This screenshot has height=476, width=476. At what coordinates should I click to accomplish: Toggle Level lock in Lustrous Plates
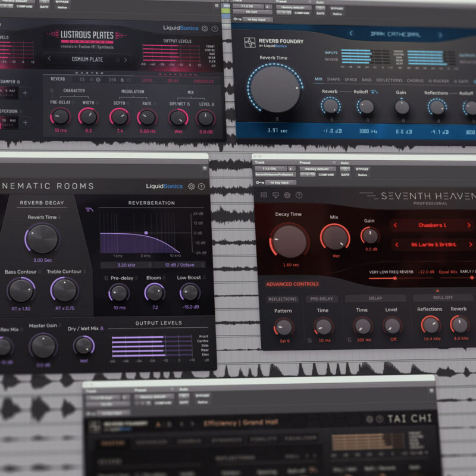pos(213,105)
